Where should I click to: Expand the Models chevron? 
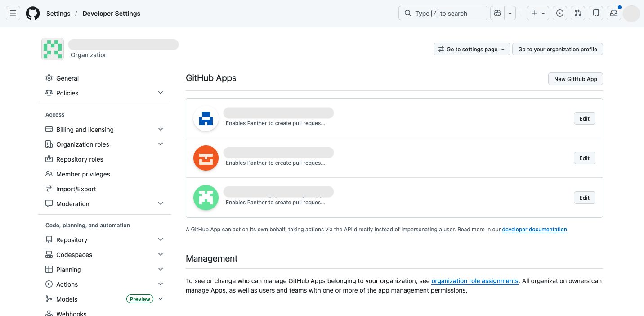(161, 299)
